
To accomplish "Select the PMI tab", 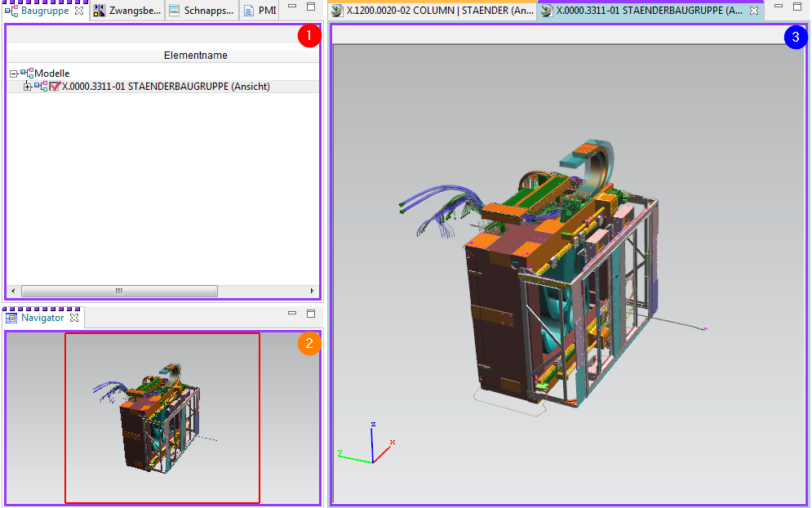I will 260,11.
